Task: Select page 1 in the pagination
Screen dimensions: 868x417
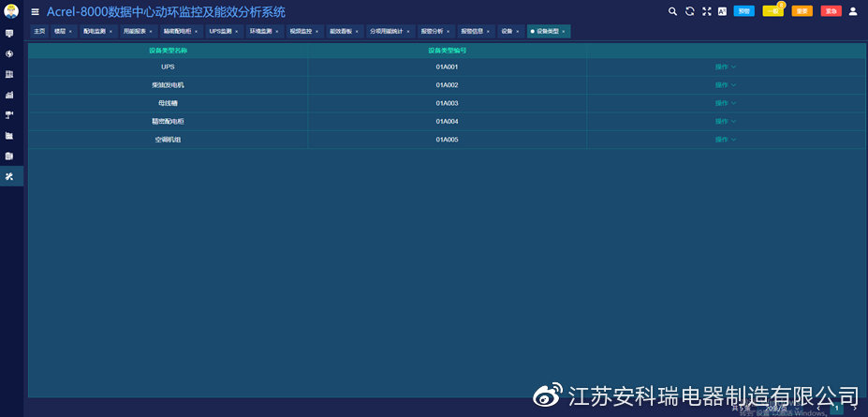Action: [x=837, y=409]
